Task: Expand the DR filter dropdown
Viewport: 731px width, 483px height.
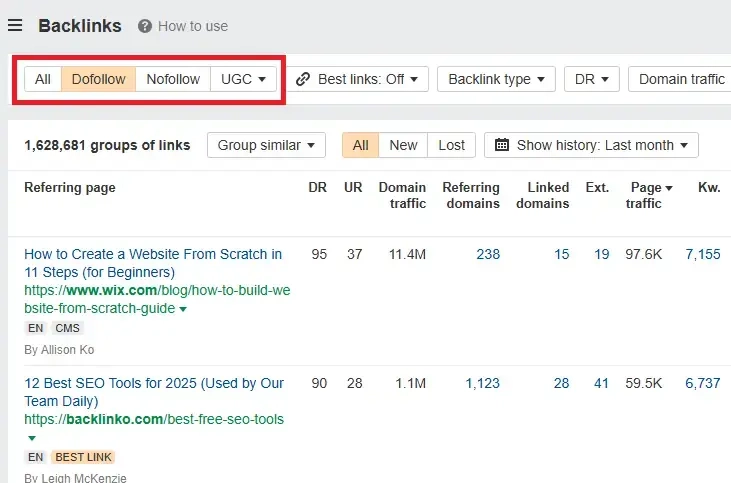Action: 591,79
